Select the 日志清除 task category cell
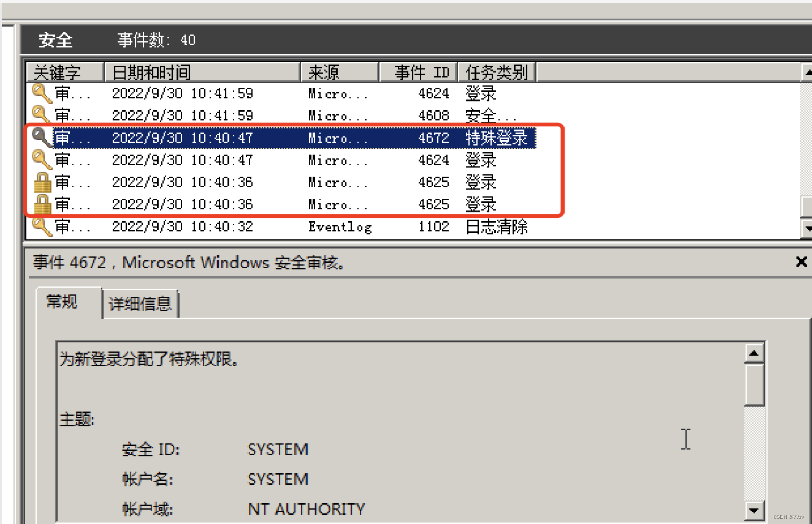The image size is (812, 524). [x=496, y=227]
